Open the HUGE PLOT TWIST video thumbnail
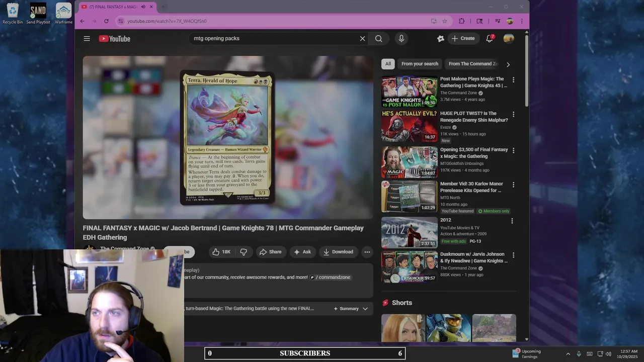This screenshot has width=644, height=362. tap(409, 126)
